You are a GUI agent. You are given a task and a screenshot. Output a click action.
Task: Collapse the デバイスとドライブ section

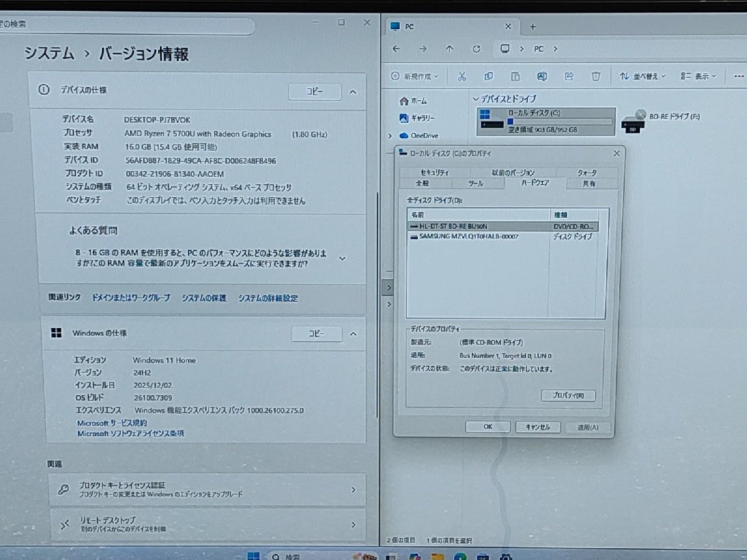pos(476,99)
